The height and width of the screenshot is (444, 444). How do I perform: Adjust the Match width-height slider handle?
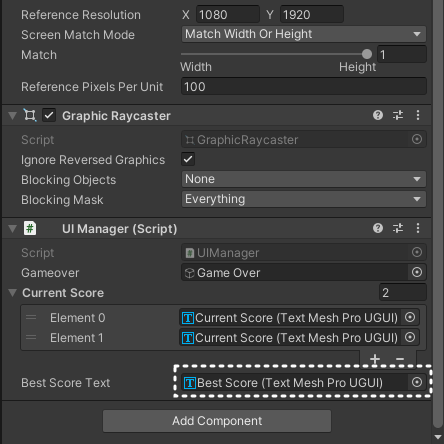[x=367, y=54]
